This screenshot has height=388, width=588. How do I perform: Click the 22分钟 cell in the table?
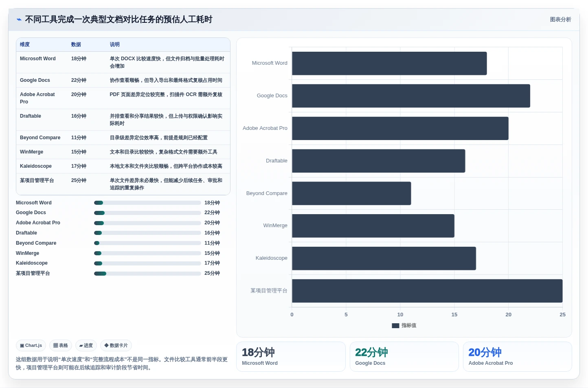pyautogui.click(x=79, y=80)
